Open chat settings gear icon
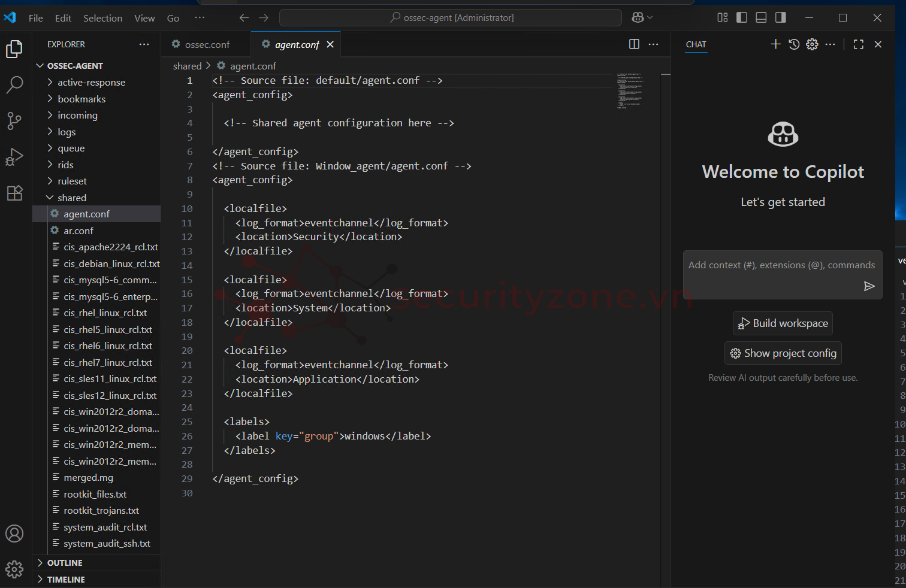The width and height of the screenshot is (906, 588). tap(812, 44)
